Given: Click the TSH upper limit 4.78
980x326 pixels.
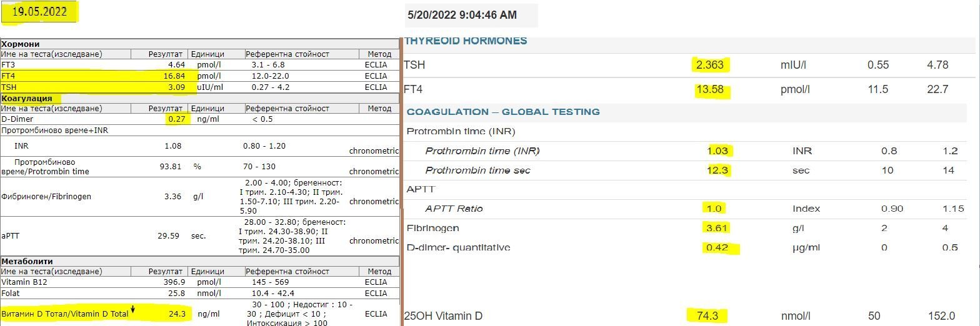Looking at the screenshot, I should click(x=937, y=65).
